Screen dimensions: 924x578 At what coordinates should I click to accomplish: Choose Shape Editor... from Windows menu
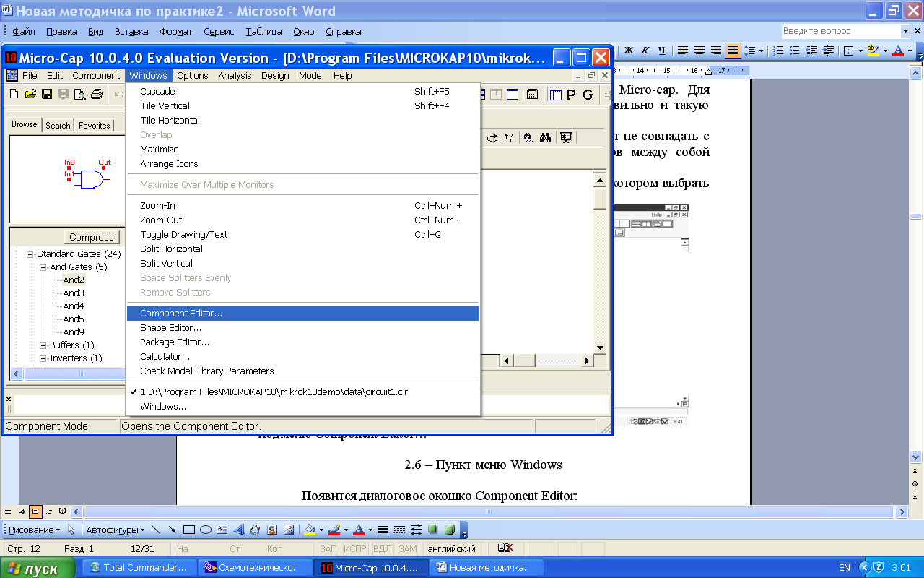pos(302,328)
